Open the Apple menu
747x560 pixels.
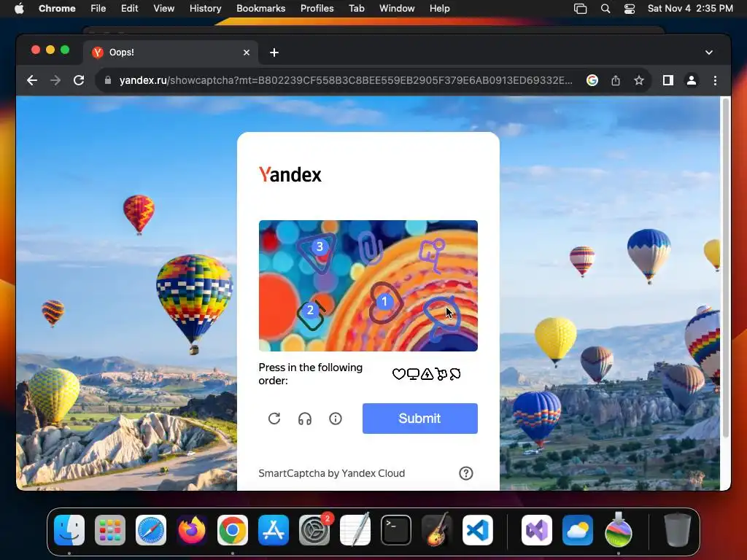[x=19, y=9]
